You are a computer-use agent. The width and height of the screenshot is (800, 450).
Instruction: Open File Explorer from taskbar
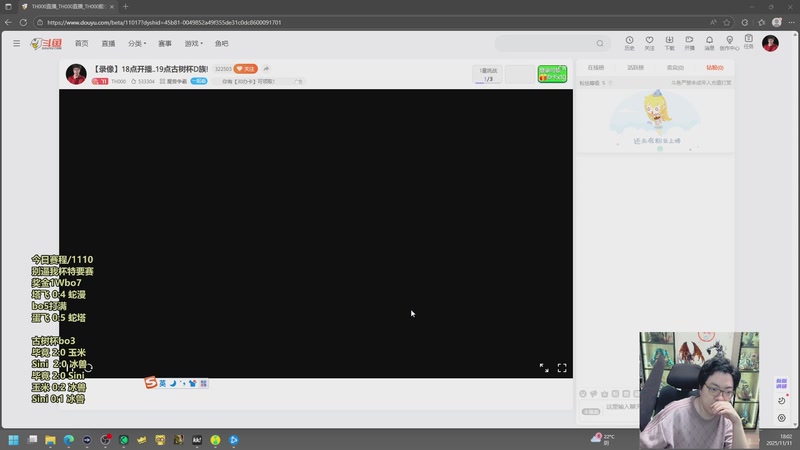(x=50, y=440)
